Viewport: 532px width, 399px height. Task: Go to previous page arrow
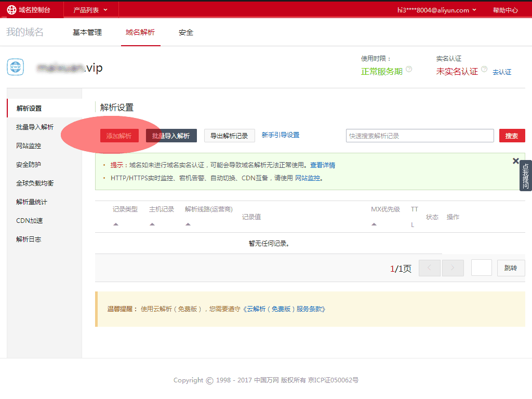430,268
